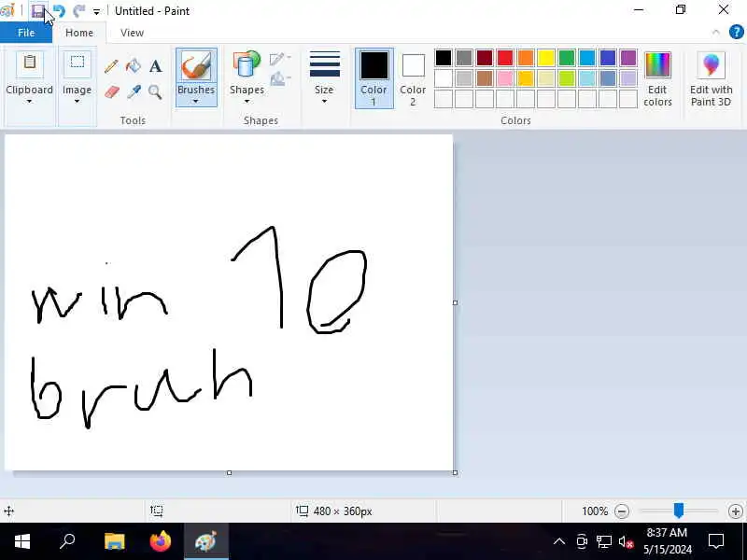
Task: Click the canvas right-edge resize handle
Action: coord(455,302)
